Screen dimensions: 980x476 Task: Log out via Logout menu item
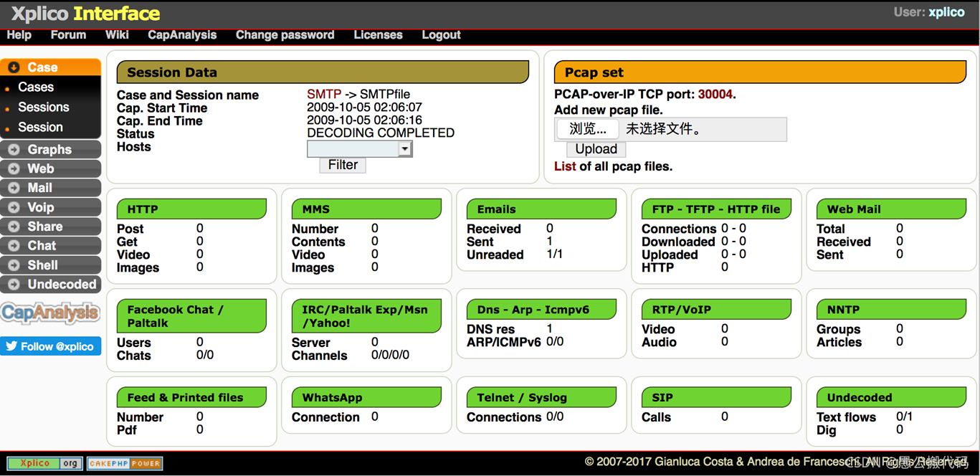click(x=441, y=35)
